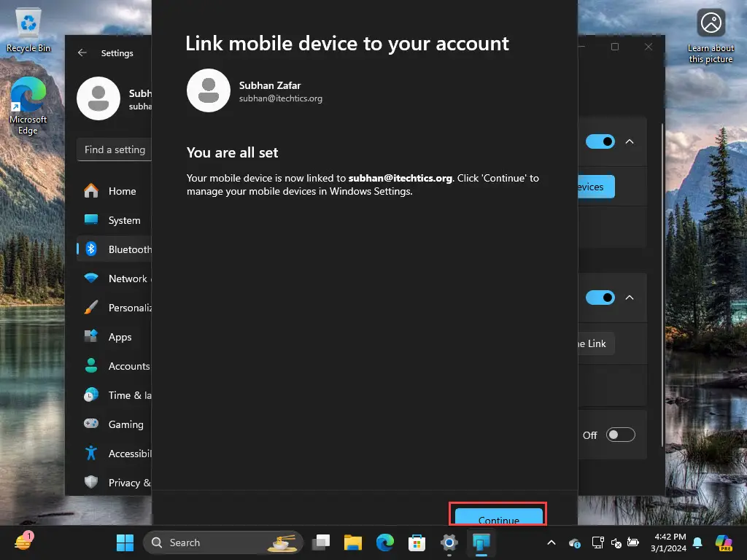Switch to the link device taskbar app
The width and height of the screenshot is (747, 560).
(481, 542)
